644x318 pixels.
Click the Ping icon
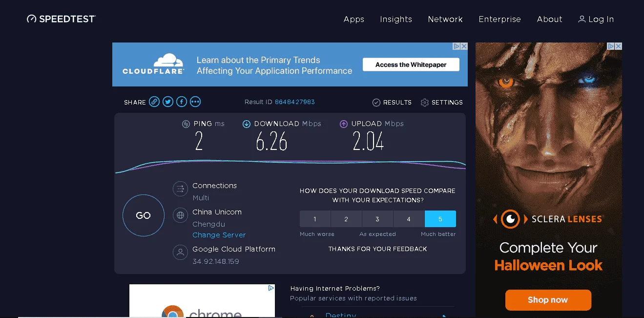(186, 124)
